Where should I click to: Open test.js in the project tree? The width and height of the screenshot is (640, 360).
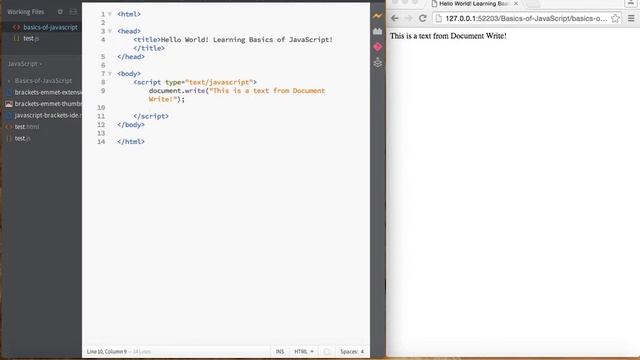coord(22,138)
